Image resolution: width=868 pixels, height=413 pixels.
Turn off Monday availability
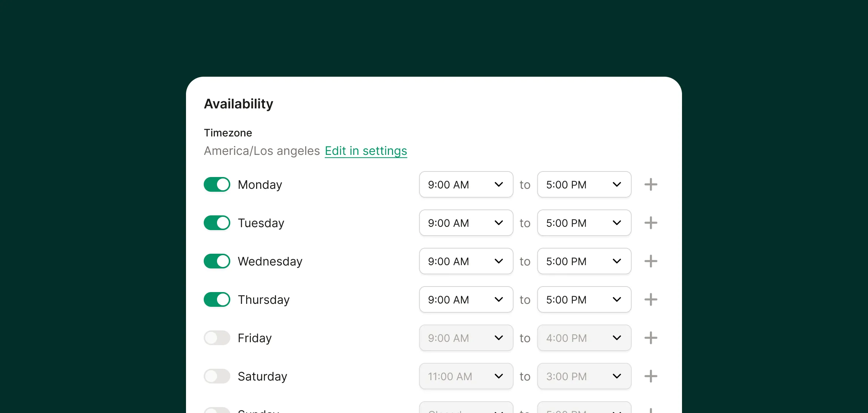click(x=217, y=184)
